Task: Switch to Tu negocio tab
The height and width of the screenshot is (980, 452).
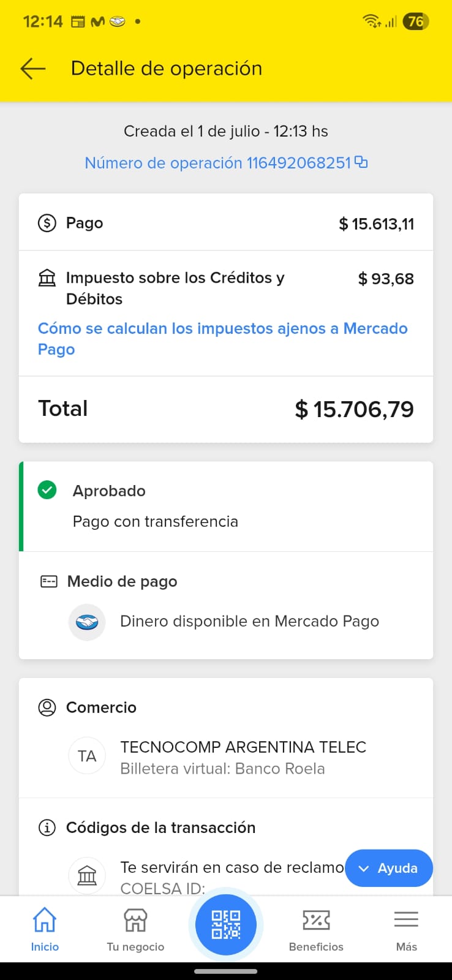Action: tap(135, 929)
